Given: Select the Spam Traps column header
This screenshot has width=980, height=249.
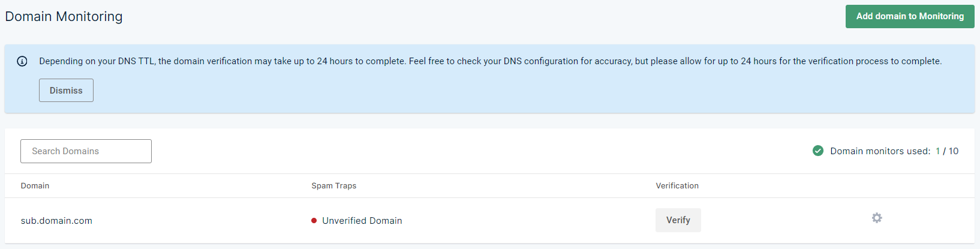Looking at the screenshot, I should coord(333,186).
